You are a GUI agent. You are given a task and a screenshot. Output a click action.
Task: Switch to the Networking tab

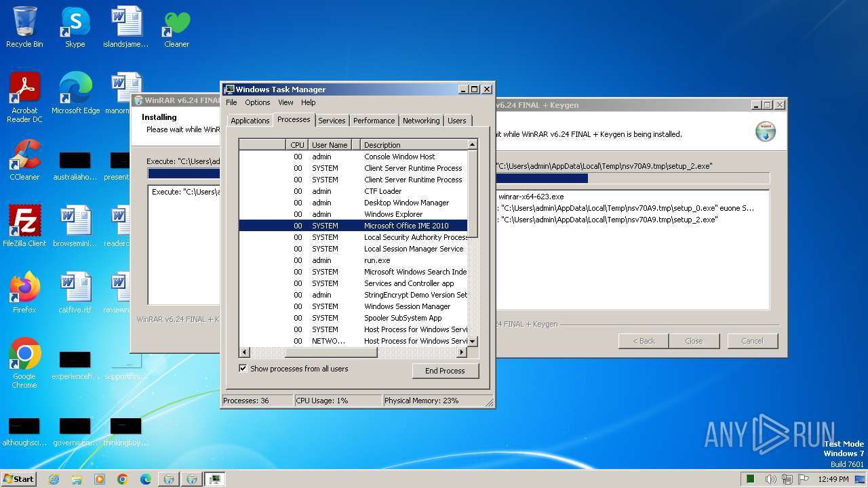(x=421, y=121)
